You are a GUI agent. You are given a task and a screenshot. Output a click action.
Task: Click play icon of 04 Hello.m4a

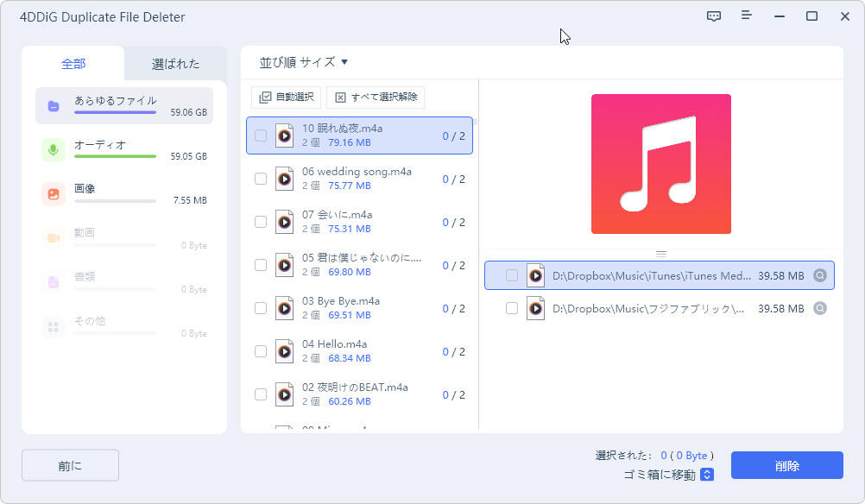tap(284, 351)
